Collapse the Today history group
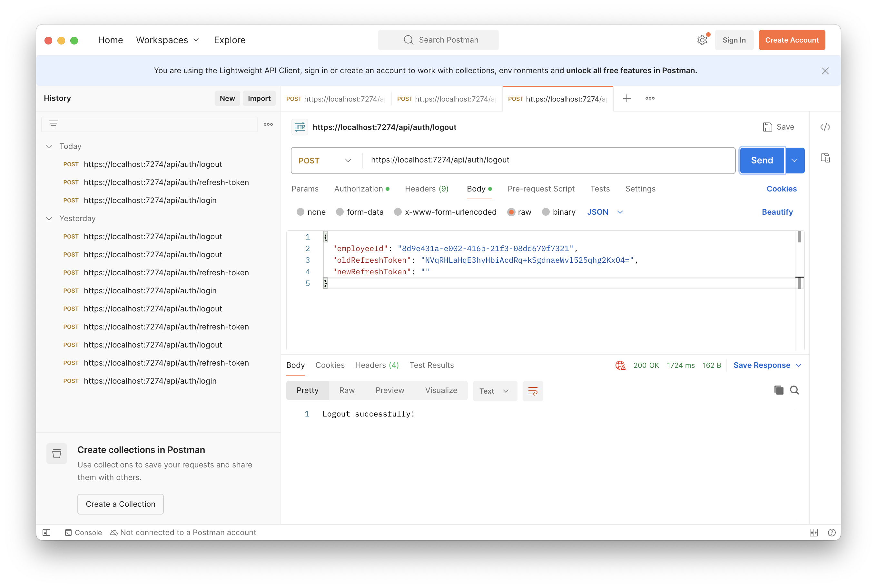The image size is (877, 588). [x=49, y=146]
